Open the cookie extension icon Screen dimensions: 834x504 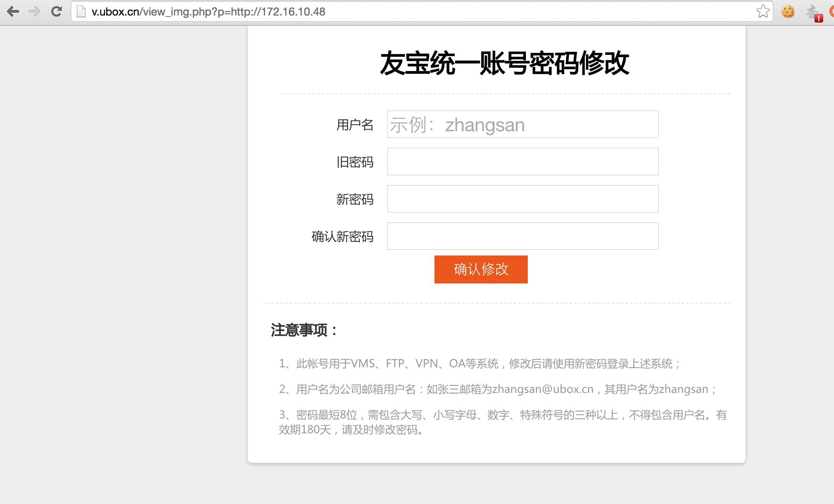788,12
